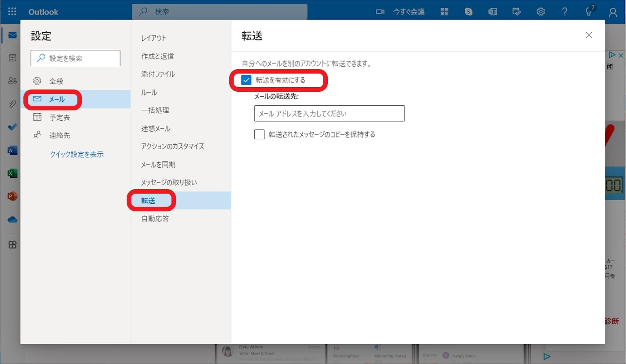
Task: Click the クイック設定を表示 link
Action: 77,155
